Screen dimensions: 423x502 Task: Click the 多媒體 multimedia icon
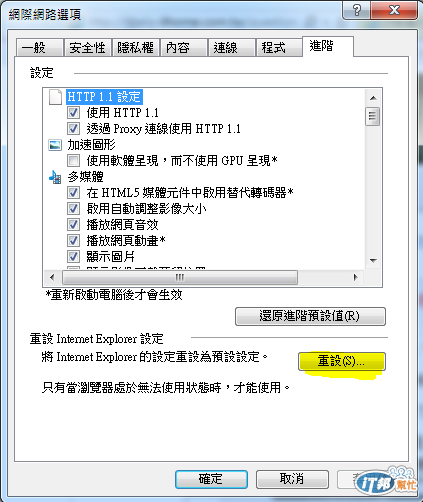tap(55, 177)
